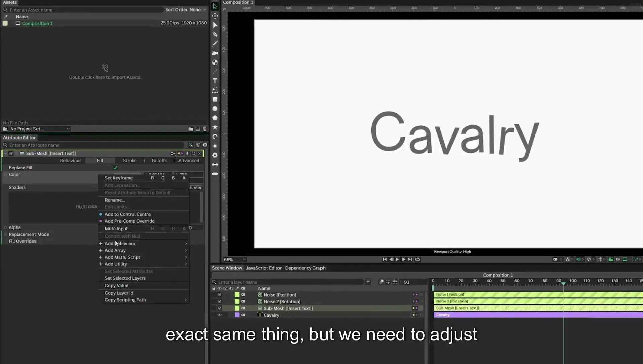Toggle enable check on Noise [Position] layer

pyautogui.click(x=220, y=295)
